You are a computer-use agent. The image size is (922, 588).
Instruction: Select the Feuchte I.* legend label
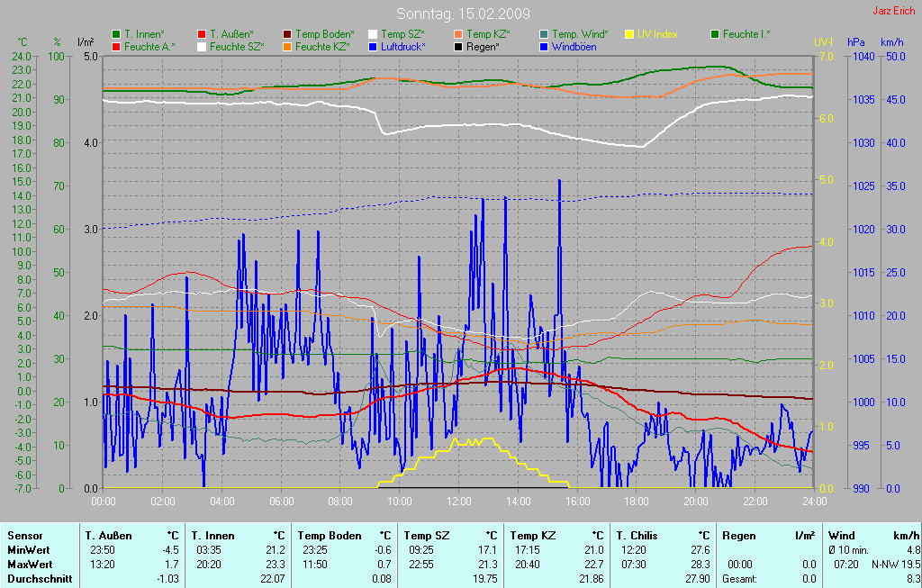click(746, 35)
